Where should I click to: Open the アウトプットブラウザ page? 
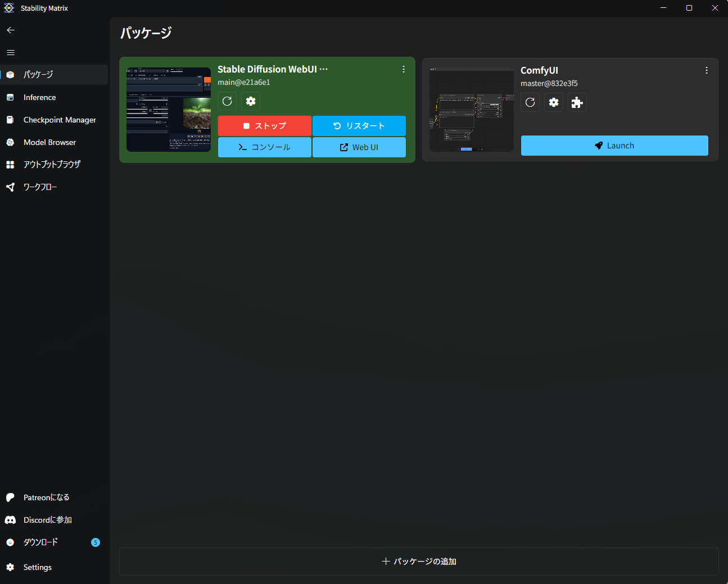coord(54,164)
